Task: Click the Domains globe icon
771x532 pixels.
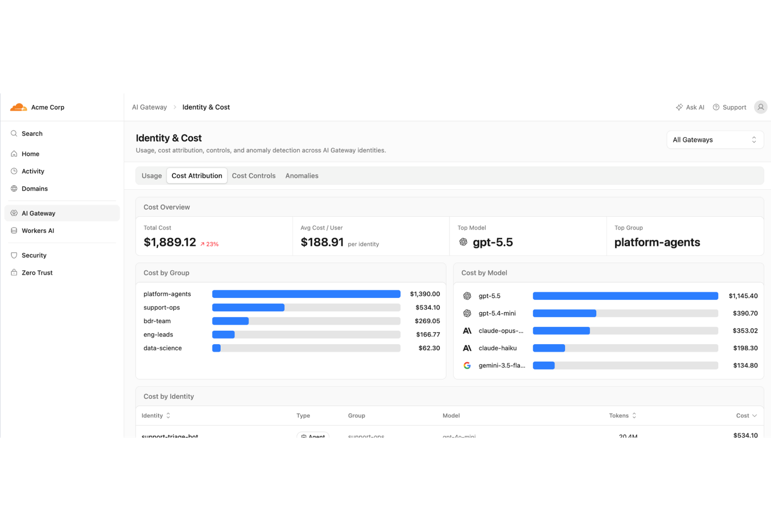Action: (14, 188)
